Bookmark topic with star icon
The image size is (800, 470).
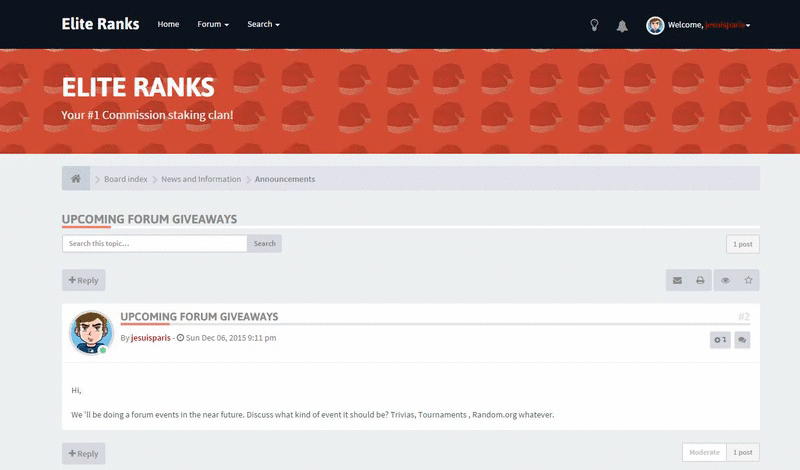coord(748,280)
